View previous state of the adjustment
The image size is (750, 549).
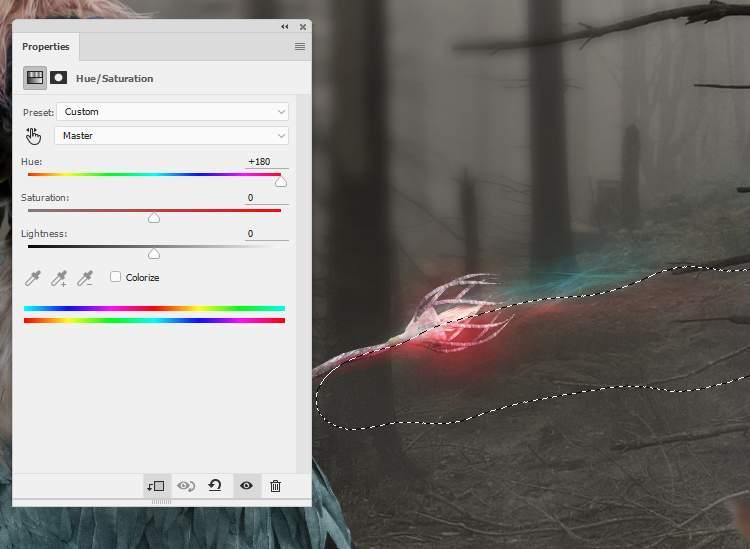pos(186,486)
